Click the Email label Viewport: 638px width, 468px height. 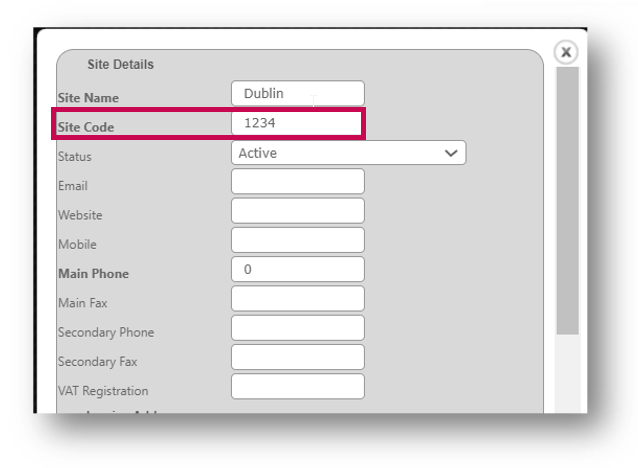click(73, 186)
